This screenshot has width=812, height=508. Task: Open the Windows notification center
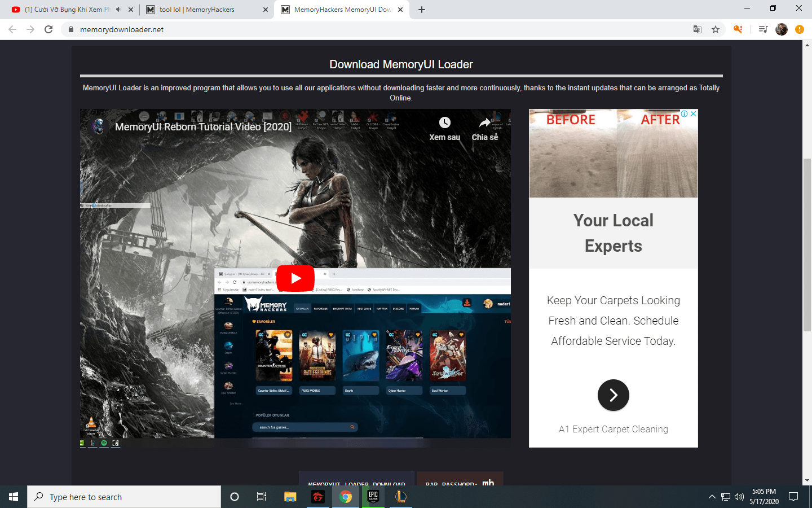pos(793,497)
